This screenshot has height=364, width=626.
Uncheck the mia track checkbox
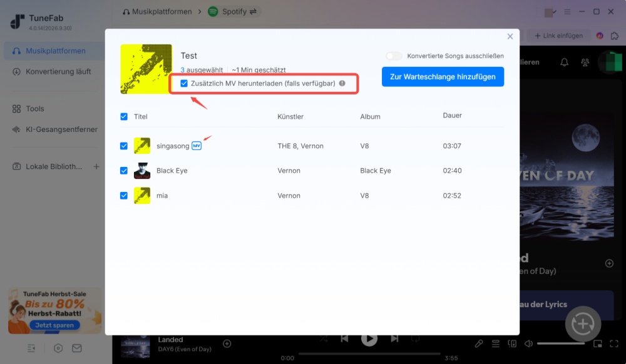(x=124, y=195)
